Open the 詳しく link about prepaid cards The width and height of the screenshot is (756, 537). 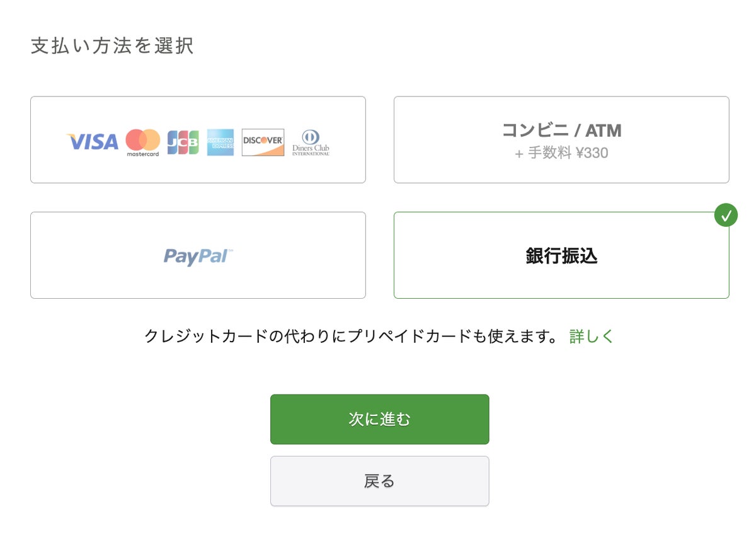coord(592,336)
